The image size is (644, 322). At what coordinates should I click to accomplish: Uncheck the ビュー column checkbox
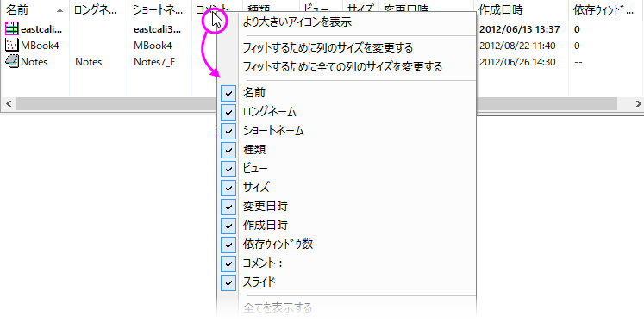(228, 169)
